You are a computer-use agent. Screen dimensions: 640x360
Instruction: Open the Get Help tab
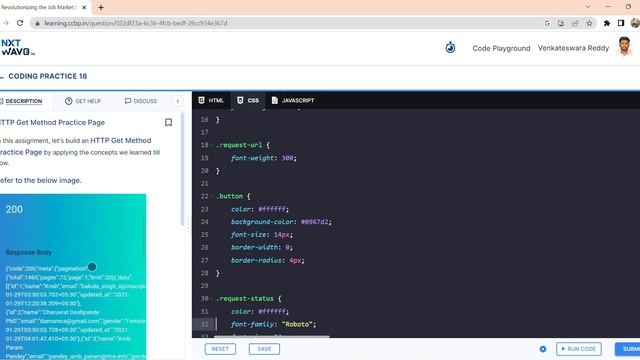[83, 101]
